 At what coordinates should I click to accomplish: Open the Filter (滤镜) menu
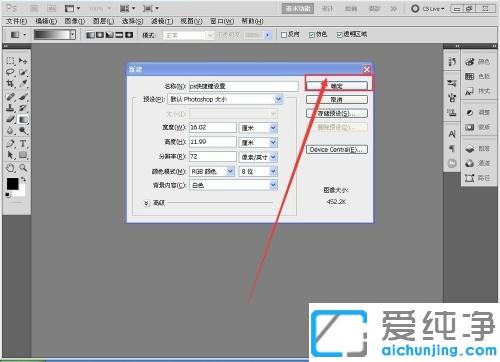162,21
